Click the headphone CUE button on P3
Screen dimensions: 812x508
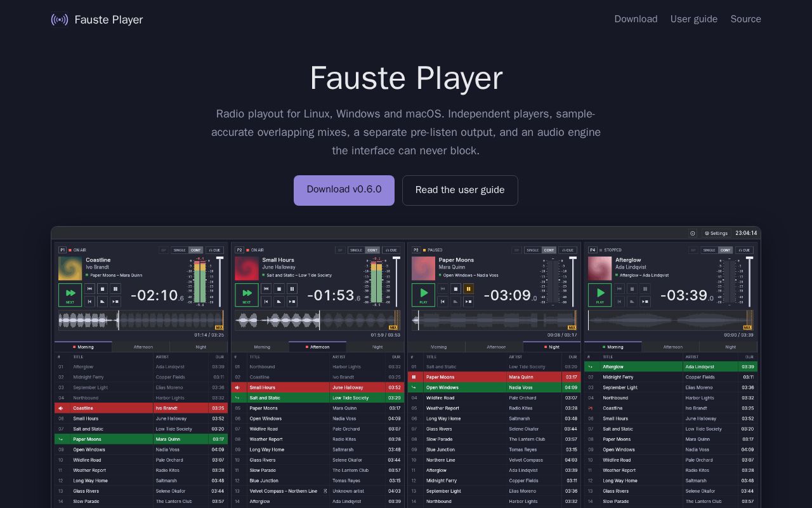pyautogui.click(x=568, y=250)
